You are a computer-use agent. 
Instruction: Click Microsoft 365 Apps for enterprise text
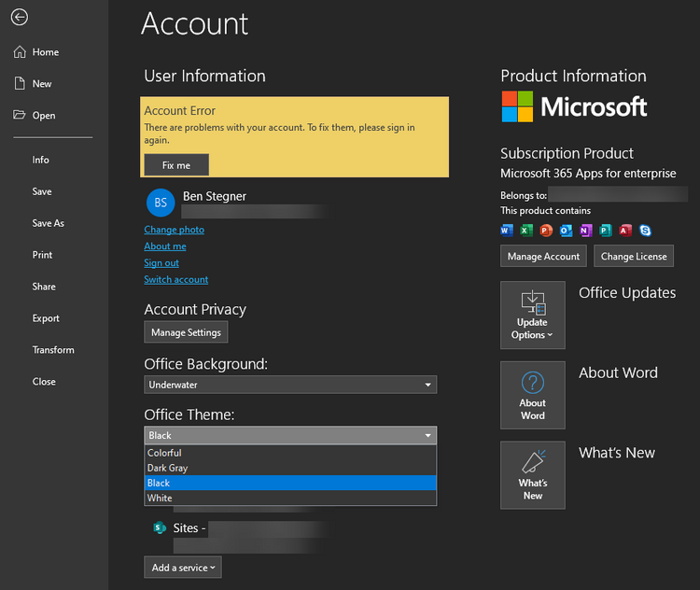tap(588, 174)
